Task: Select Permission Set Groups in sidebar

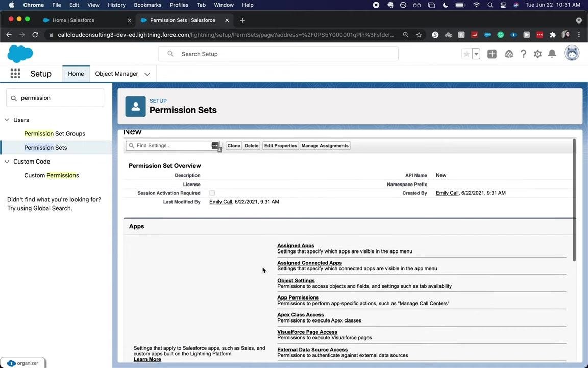Action: pyautogui.click(x=55, y=134)
